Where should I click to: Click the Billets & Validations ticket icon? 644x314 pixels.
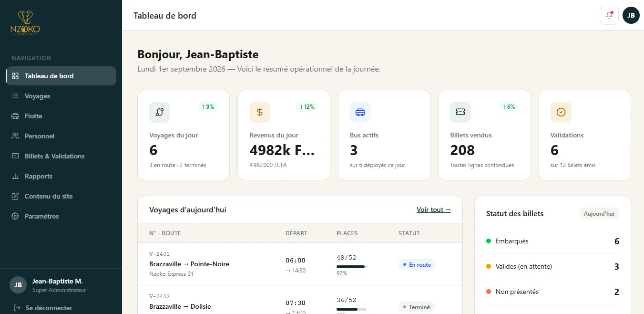pos(15,156)
